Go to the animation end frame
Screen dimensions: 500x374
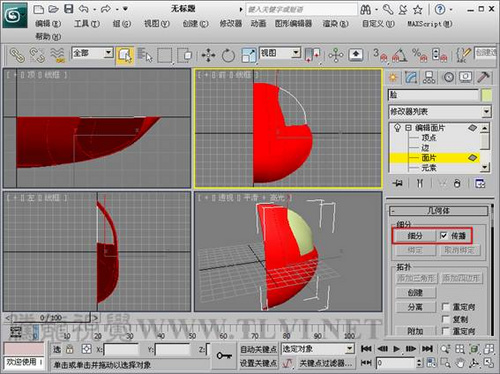coord(427,349)
